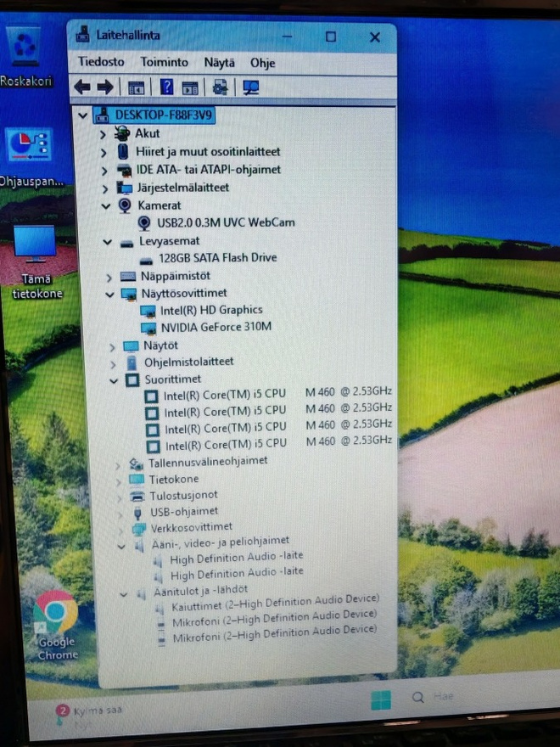This screenshot has height=747, width=560.
Task: Click the Järjestelmälaitteet folder icon
Action: (x=125, y=188)
